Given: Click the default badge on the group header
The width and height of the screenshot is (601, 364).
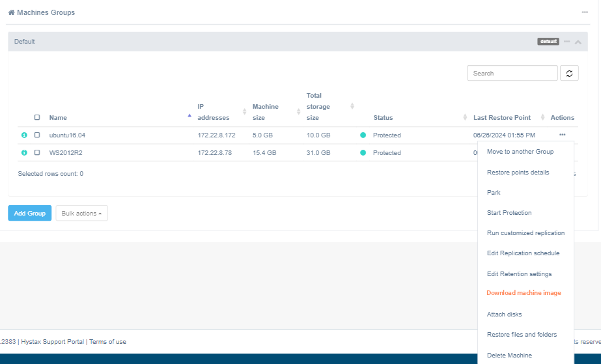Looking at the screenshot, I should (x=548, y=42).
